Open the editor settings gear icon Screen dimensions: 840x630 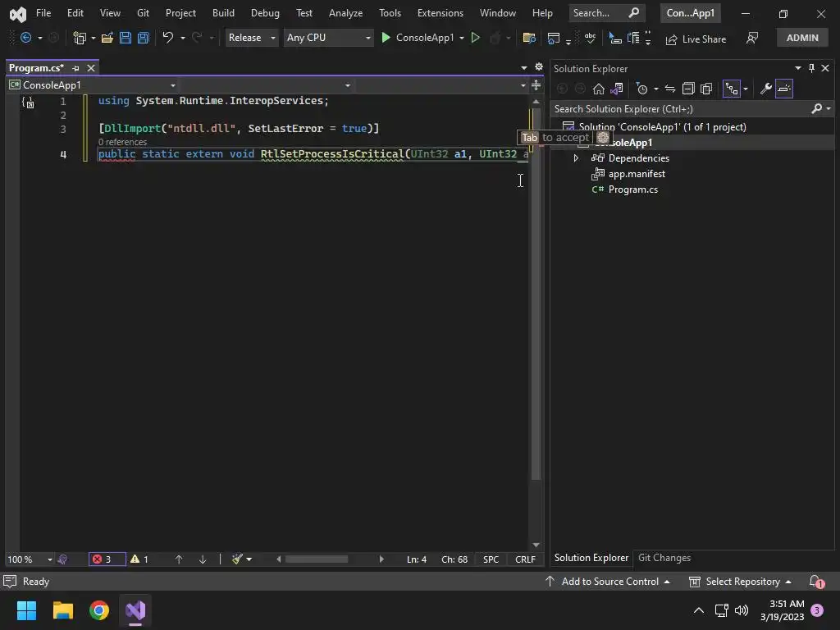tap(538, 67)
